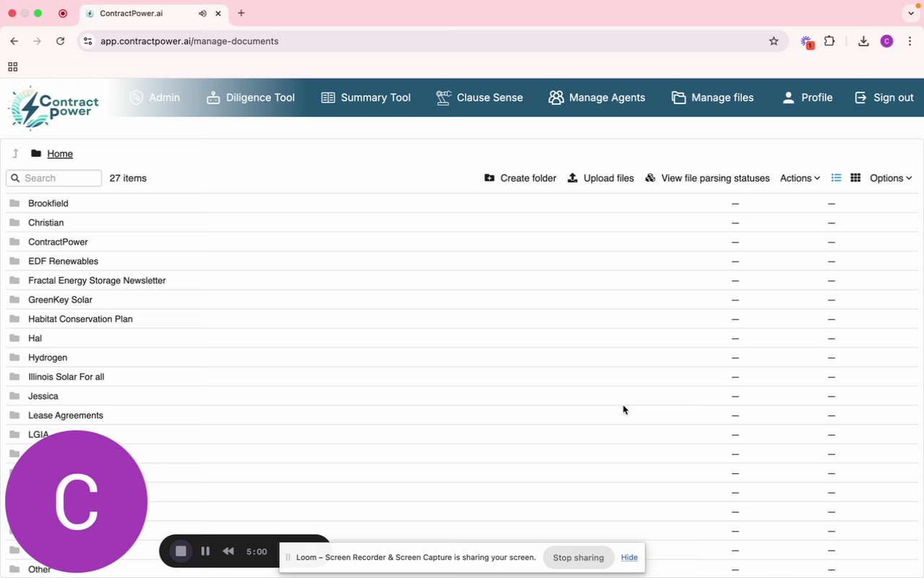The width and height of the screenshot is (924, 578).
Task: Open the Other folder
Action: pyautogui.click(x=40, y=569)
